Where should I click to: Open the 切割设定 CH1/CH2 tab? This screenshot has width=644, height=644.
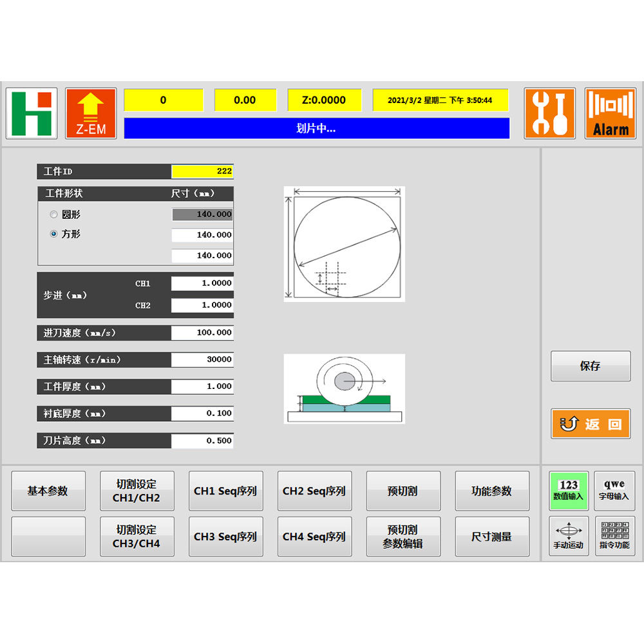pos(137,491)
